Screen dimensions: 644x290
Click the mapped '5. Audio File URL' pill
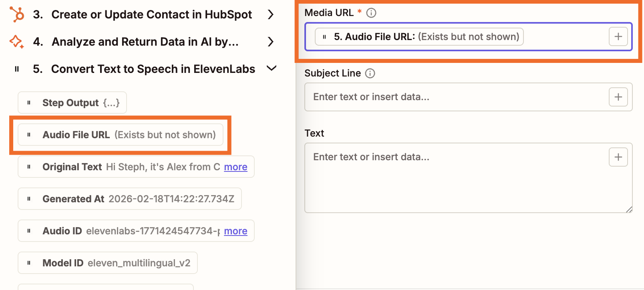[x=419, y=37]
